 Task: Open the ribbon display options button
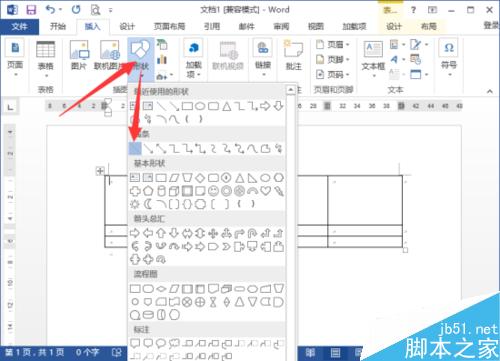pyautogui.click(x=433, y=10)
